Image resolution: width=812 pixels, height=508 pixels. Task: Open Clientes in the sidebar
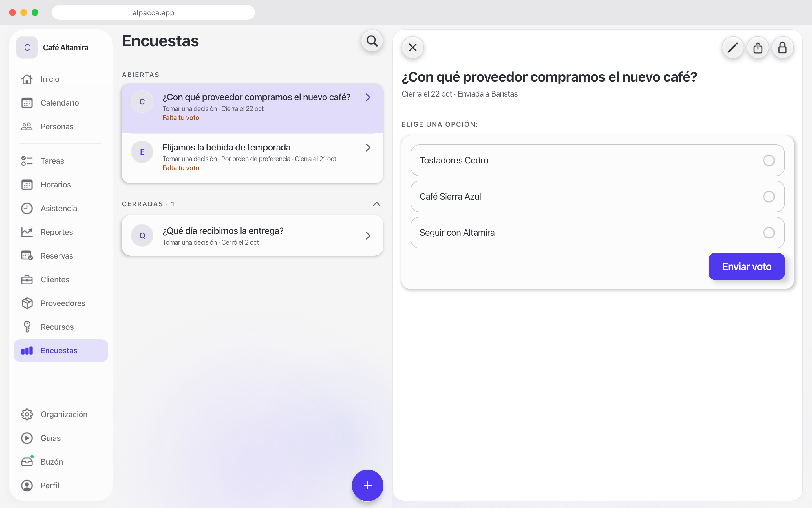pos(61,279)
